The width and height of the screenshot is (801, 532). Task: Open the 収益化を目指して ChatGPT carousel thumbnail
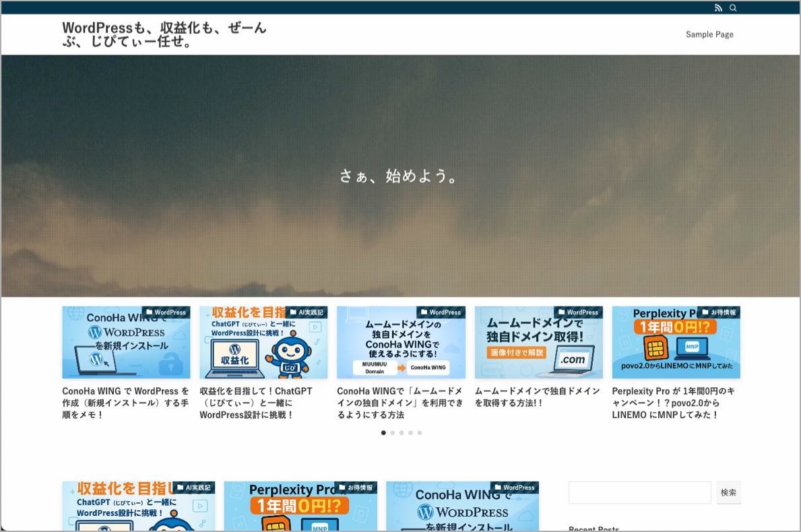point(263,342)
